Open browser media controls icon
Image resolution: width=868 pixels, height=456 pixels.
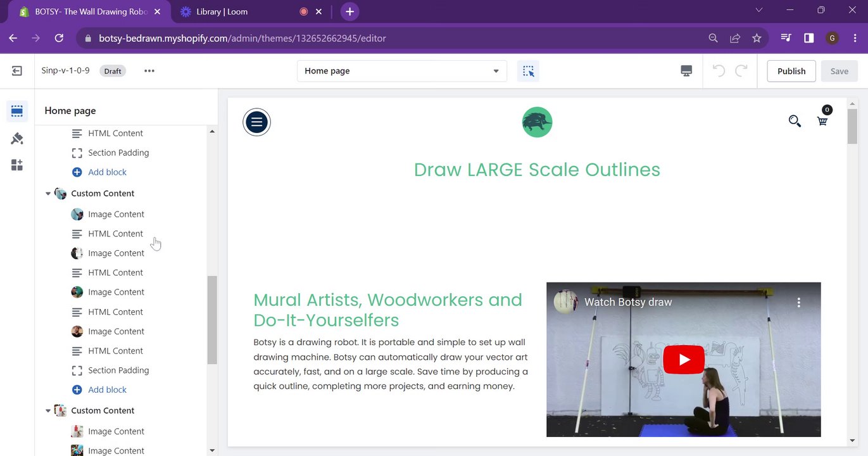pyautogui.click(x=786, y=38)
